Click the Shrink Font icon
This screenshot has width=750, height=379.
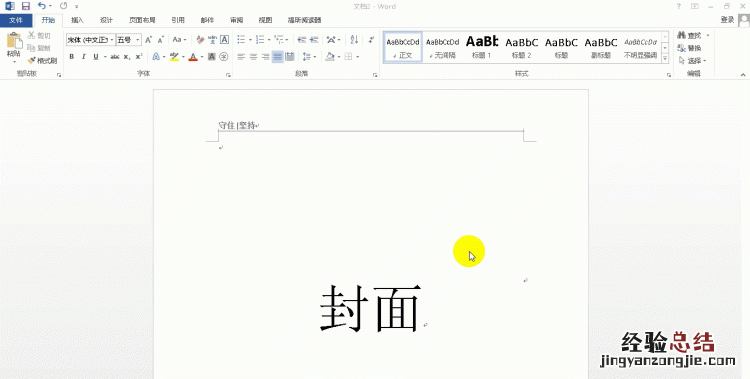click(160, 40)
